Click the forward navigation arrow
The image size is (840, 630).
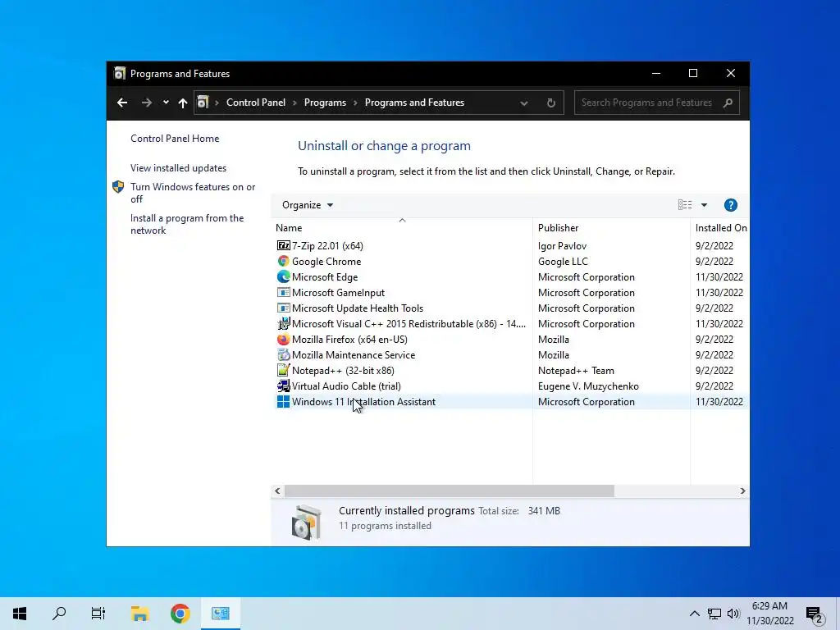click(146, 103)
